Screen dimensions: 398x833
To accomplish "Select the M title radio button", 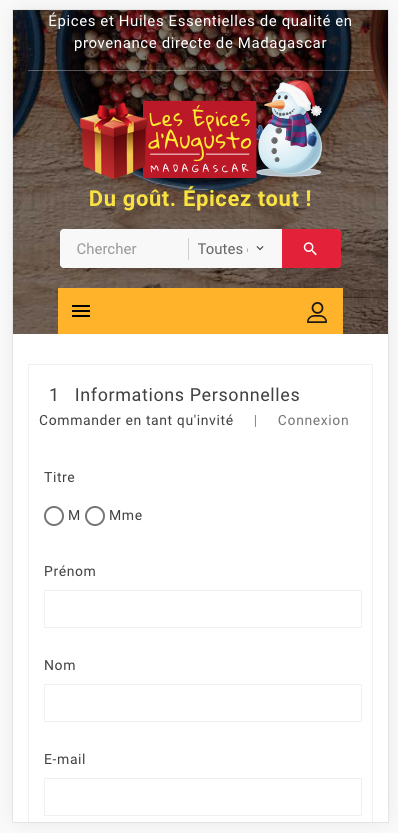I will tap(54, 516).
